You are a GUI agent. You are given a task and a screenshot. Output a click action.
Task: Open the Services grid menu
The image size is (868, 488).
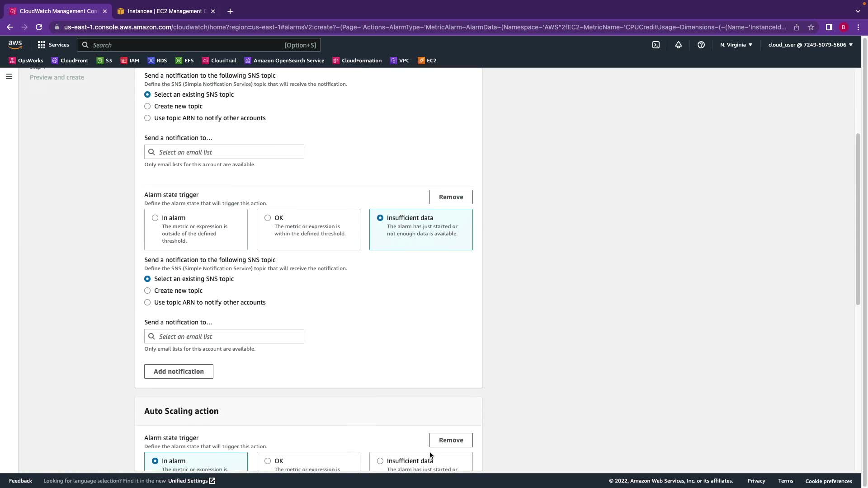click(53, 45)
